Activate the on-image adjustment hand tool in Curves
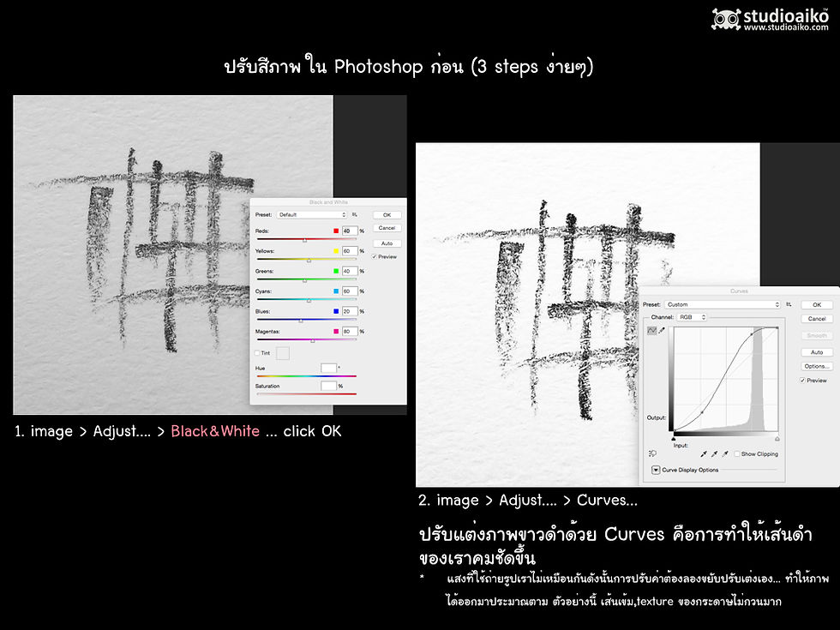 click(652, 453)
